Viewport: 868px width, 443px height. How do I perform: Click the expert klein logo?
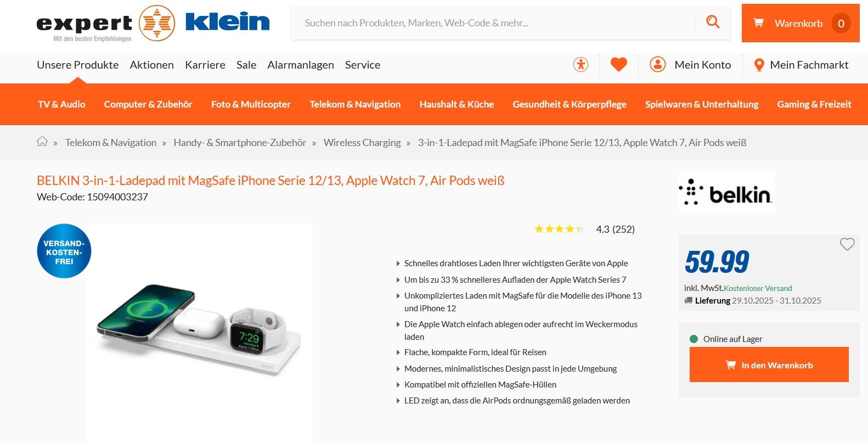153,24
